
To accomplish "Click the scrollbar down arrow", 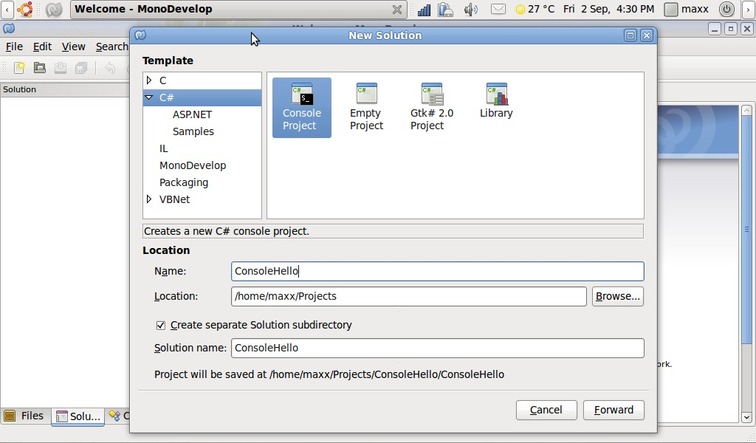I will click(746, 417).
